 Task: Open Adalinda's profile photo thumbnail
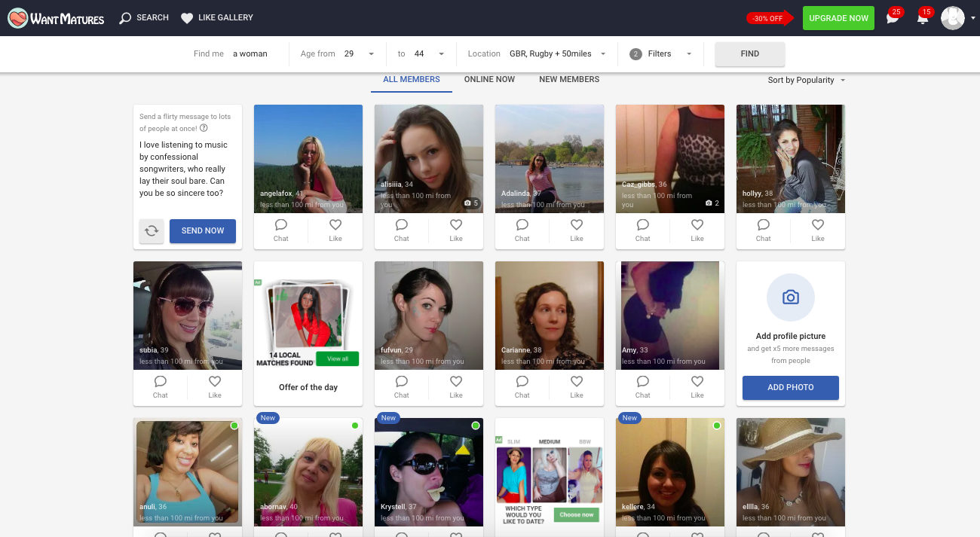point(549,158)
